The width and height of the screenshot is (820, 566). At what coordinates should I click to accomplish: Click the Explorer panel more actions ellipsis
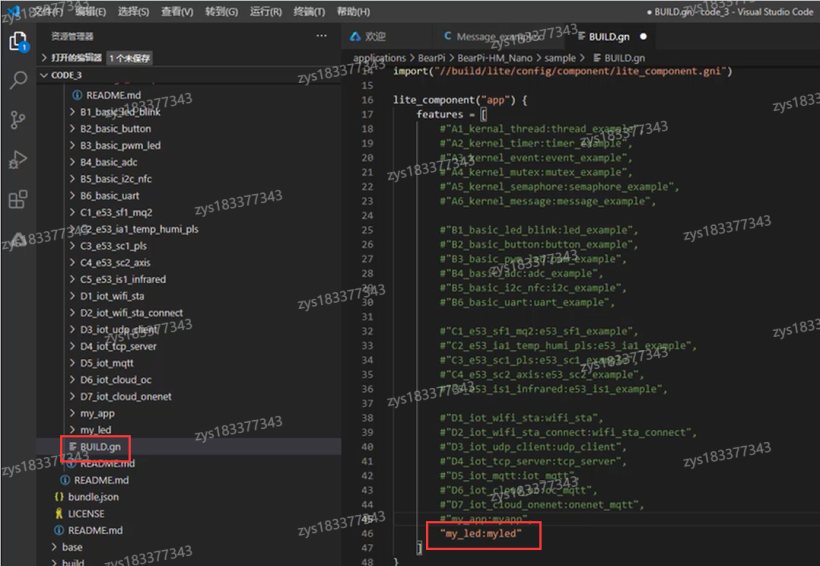coord(321,36)
